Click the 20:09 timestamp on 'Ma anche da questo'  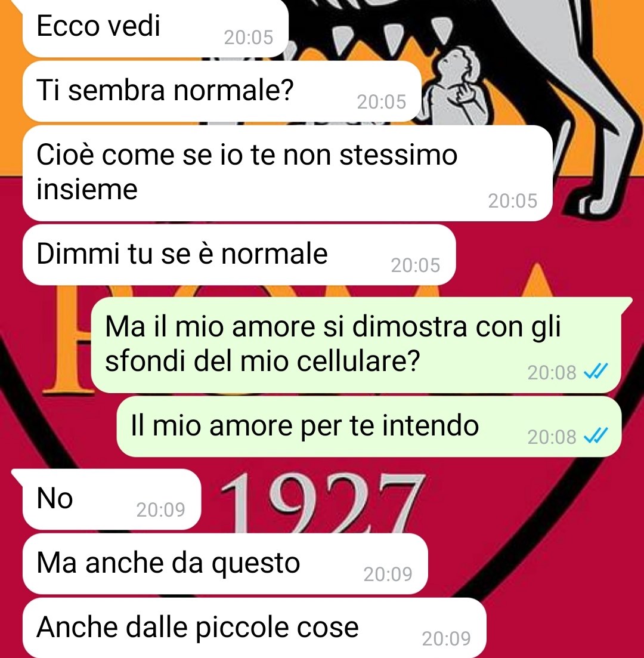coord(388,574)
